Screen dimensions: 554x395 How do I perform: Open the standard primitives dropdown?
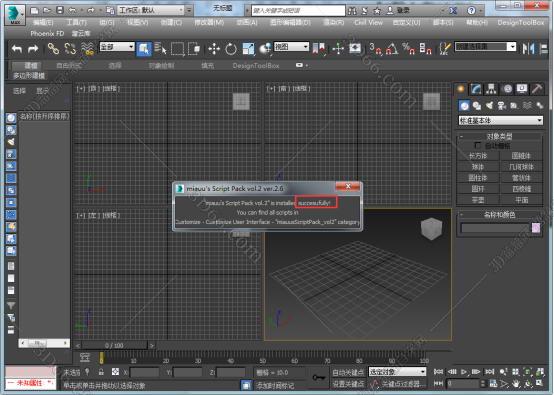501,120
